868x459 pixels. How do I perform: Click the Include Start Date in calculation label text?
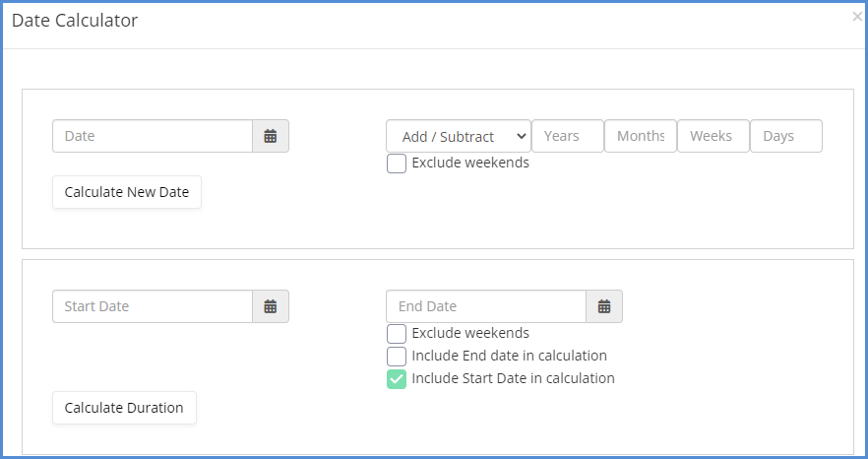513,378
